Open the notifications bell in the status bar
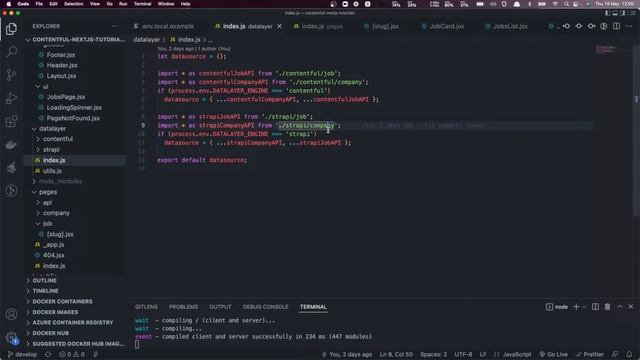Screen dimensions: 640x360 pos(629,354)
